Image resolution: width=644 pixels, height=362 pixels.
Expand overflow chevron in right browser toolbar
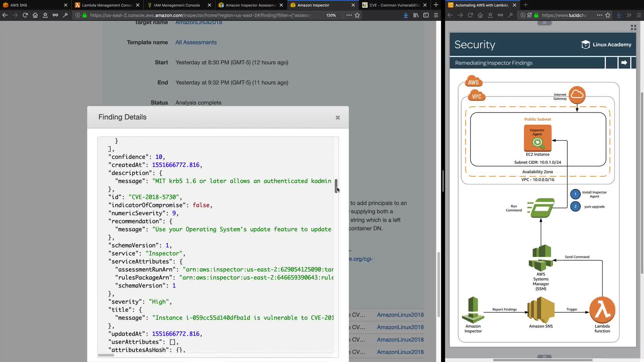629,15
